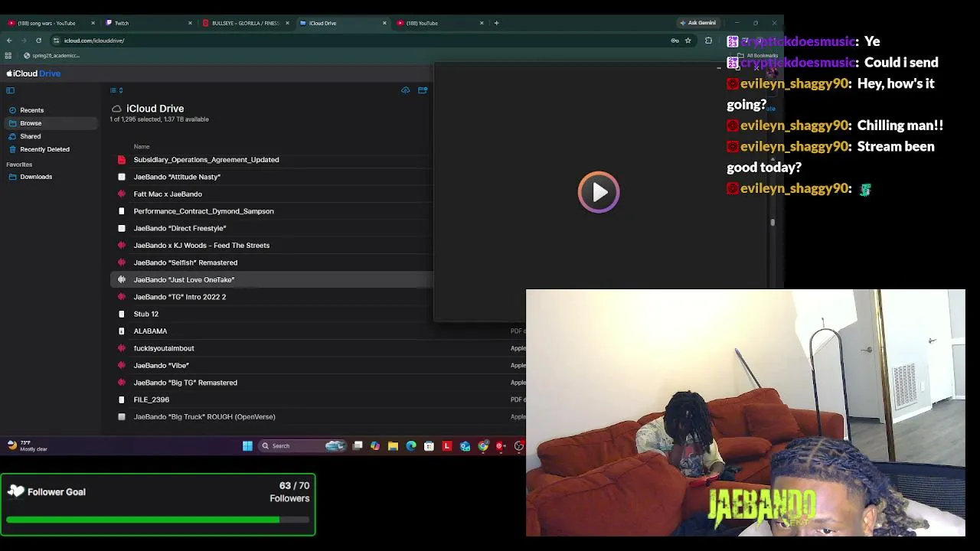
Task: Open the Windows Start menu
Action: pyautogui.click(x=247, y=446)
